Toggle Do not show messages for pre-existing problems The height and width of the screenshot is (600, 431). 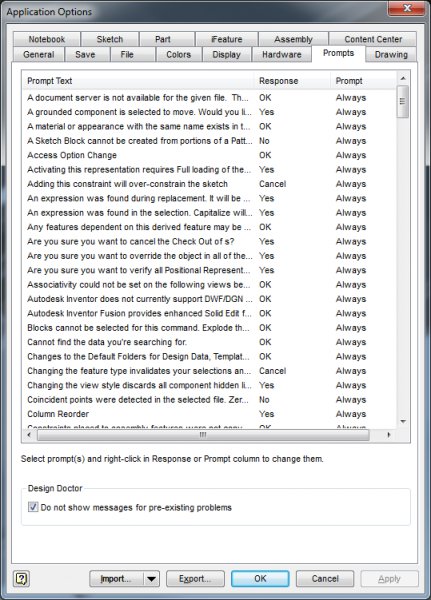pyautogui.click(x=33, y=507)
